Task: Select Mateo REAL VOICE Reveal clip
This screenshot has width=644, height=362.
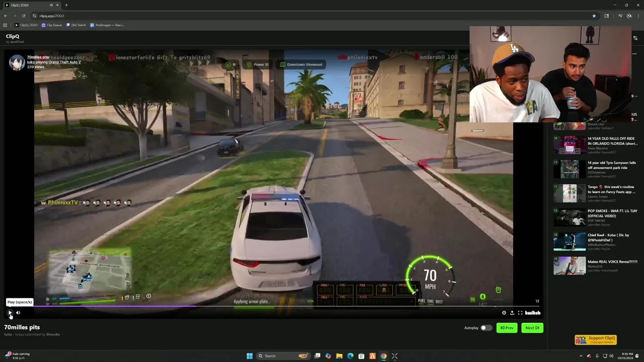Action: click(x=595, y=266)
